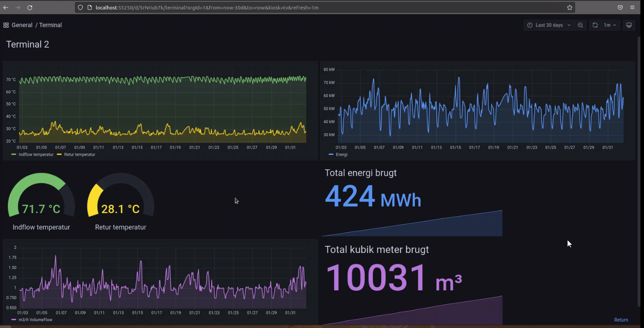Open the Firefox hamburger menu
This screenshot has width=644, height=328.
point(632,7)
